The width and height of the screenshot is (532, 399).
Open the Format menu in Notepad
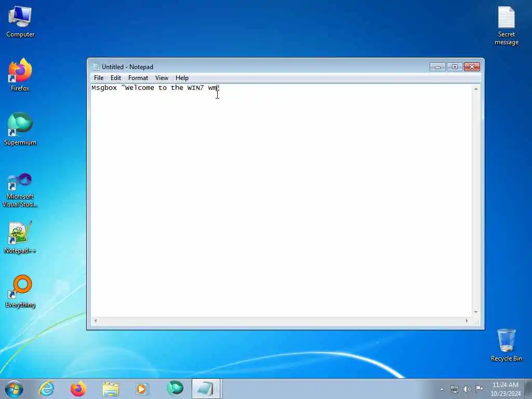click(x=138, y=78)
